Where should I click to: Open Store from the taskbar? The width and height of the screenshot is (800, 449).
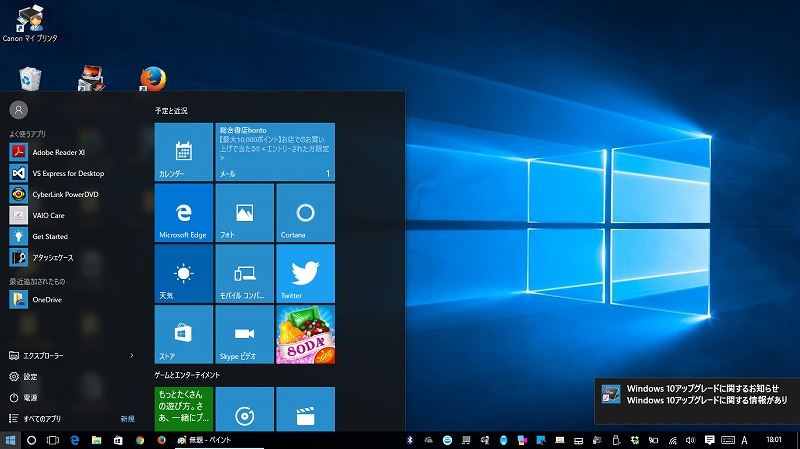click(118, 440)
